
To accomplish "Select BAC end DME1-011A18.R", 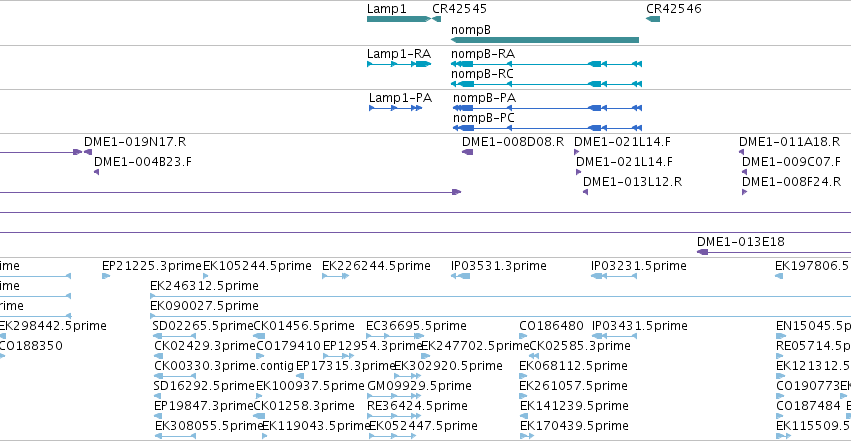I will click(741, 152).
